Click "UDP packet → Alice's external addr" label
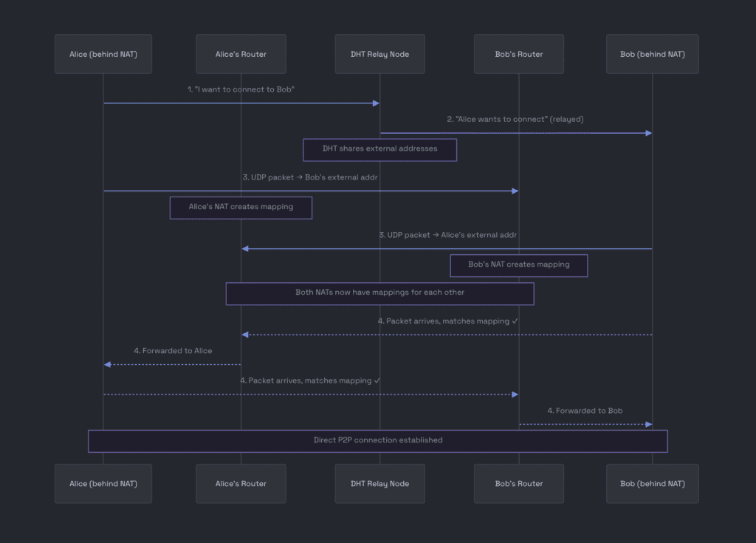The width and height of the screenshot is (756, 543). coord(447,235)
